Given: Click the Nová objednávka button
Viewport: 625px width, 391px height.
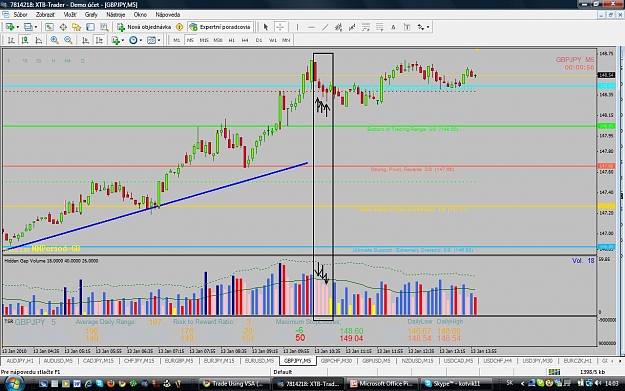Looking at the screenshot, I should click(x=145, y=27).
